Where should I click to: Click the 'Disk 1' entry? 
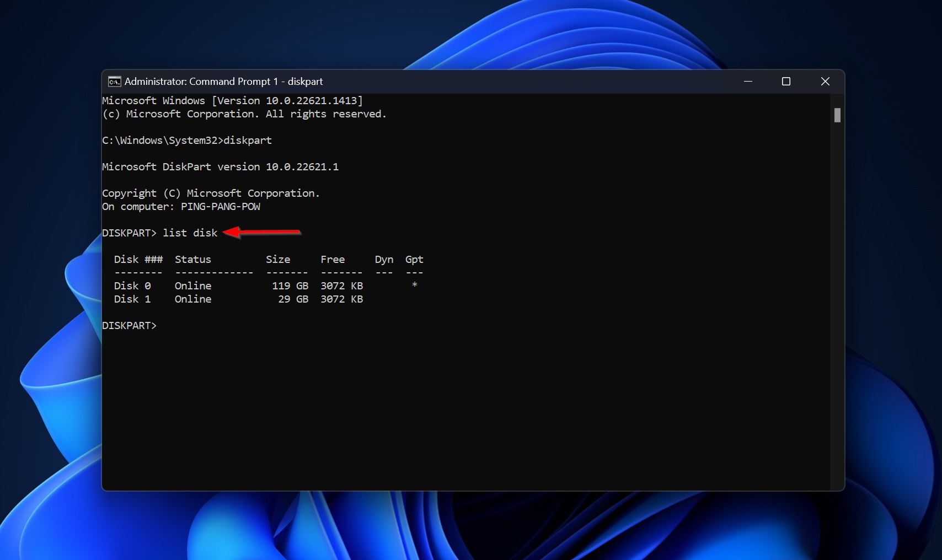[132, 299]
